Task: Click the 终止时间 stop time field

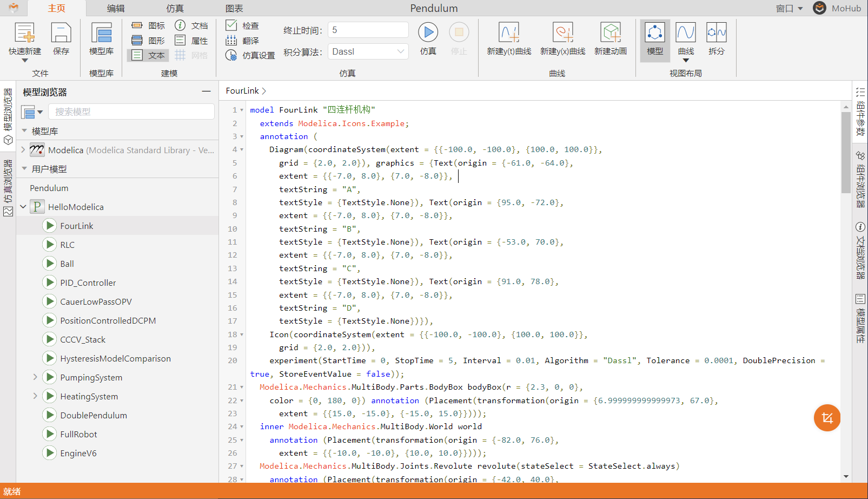Action: [368, 30]
